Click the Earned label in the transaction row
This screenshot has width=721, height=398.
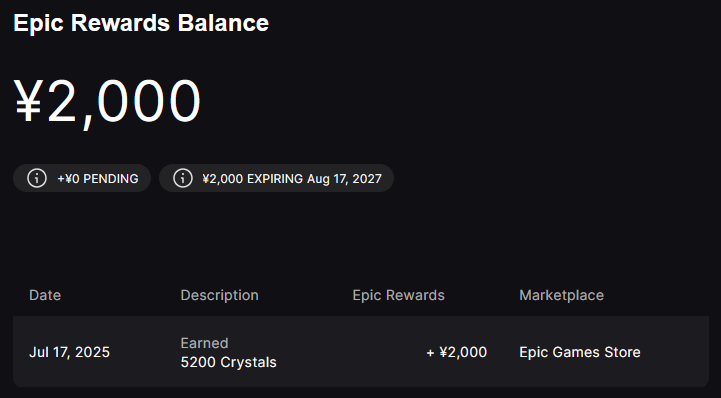click(x=204, y=343)
